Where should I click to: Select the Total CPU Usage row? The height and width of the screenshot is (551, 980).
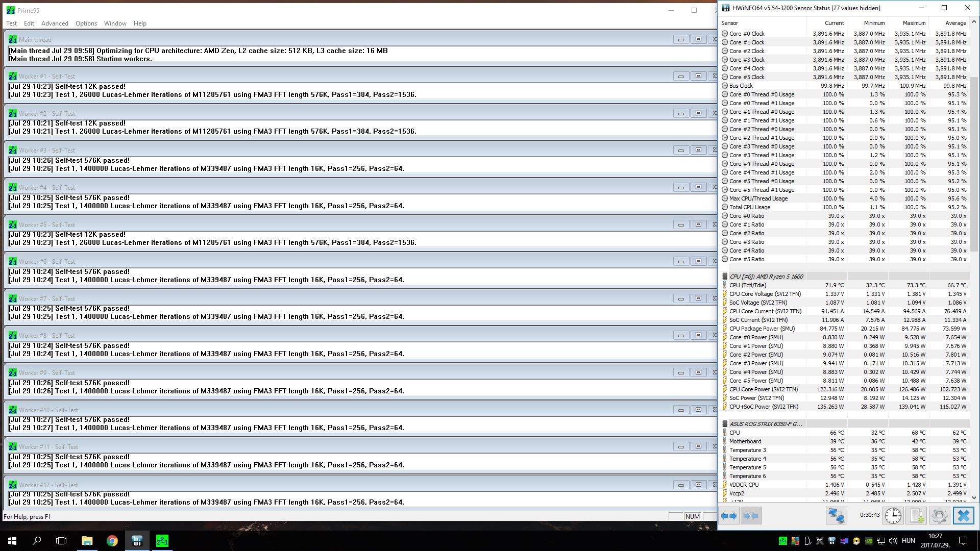844,207
